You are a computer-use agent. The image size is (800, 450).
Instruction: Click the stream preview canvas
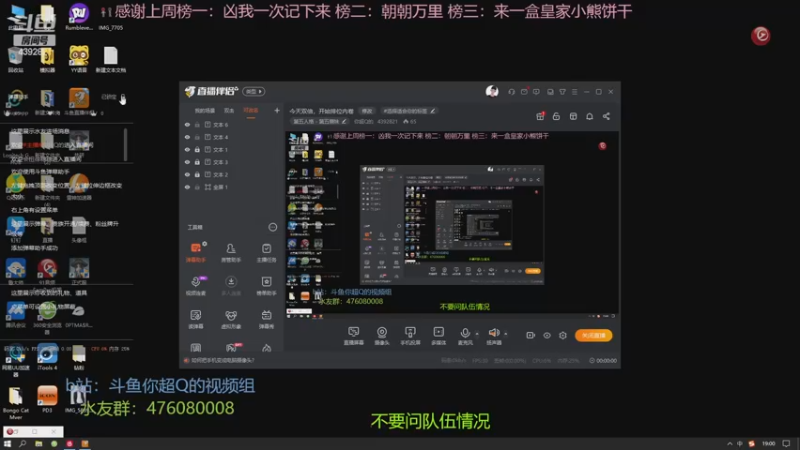click(452, 225)
